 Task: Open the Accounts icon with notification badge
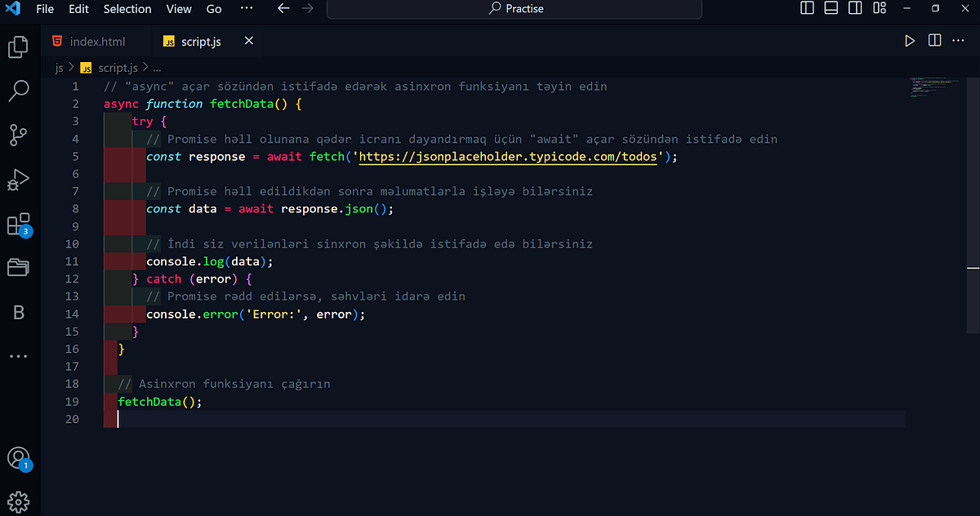click(19, 457)
